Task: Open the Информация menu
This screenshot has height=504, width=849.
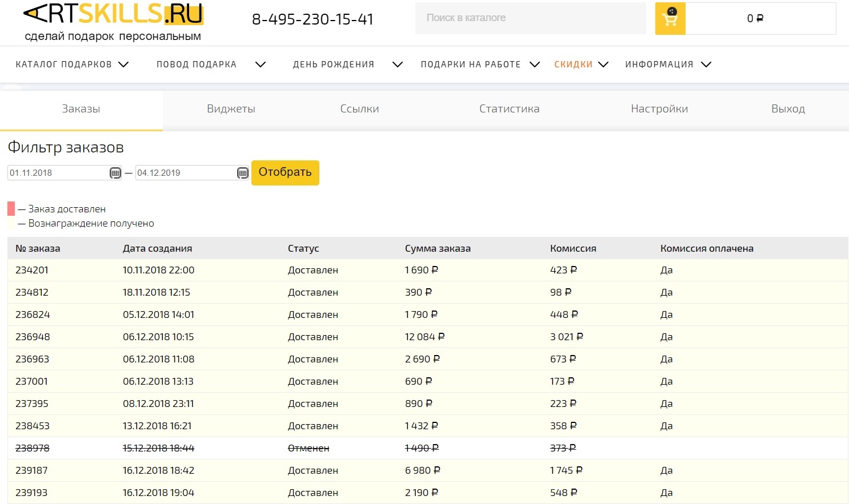Action: tap(659, 64)
